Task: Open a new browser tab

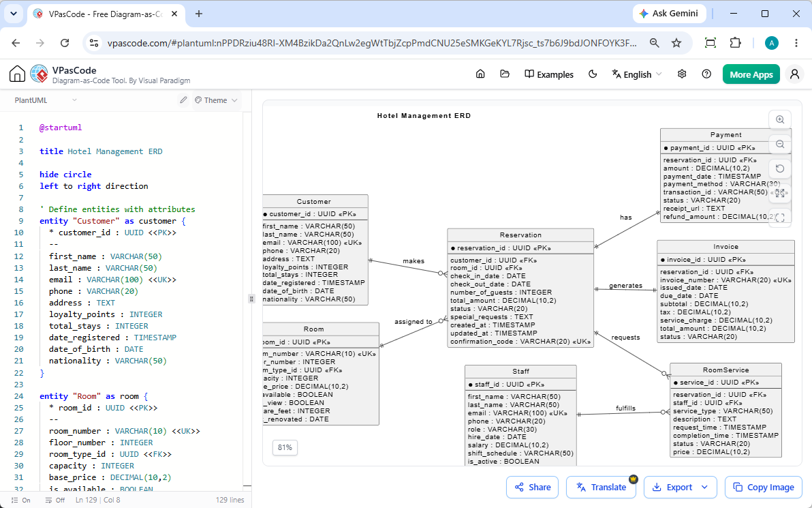Action: pyautogui.click(x=199, y=14)
